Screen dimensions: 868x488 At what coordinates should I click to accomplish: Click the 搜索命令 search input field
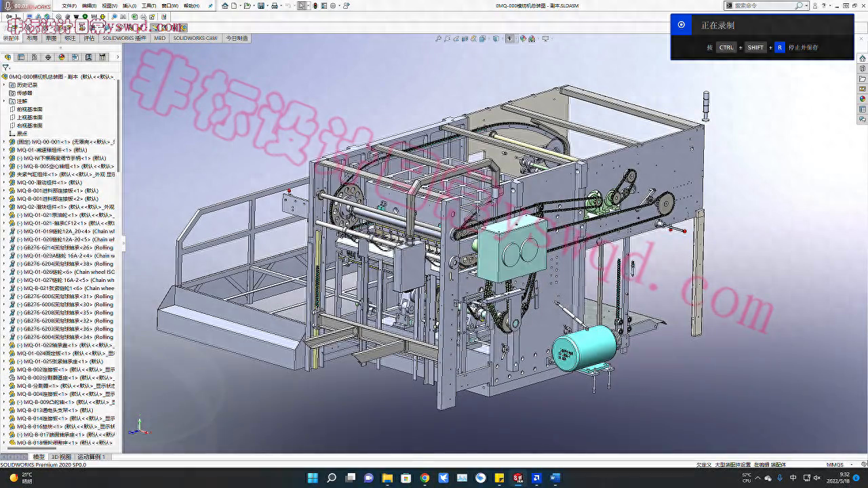click(761, 5)
